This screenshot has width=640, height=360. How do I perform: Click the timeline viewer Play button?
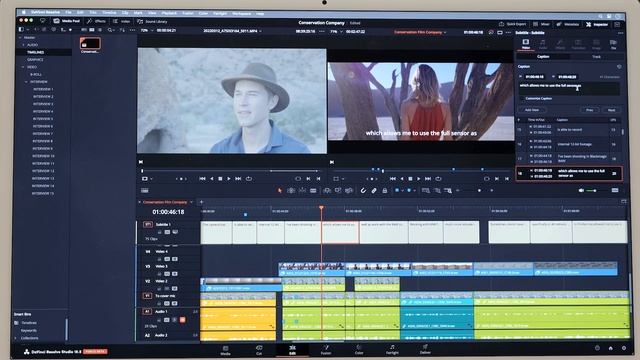[x=419, y=179]
